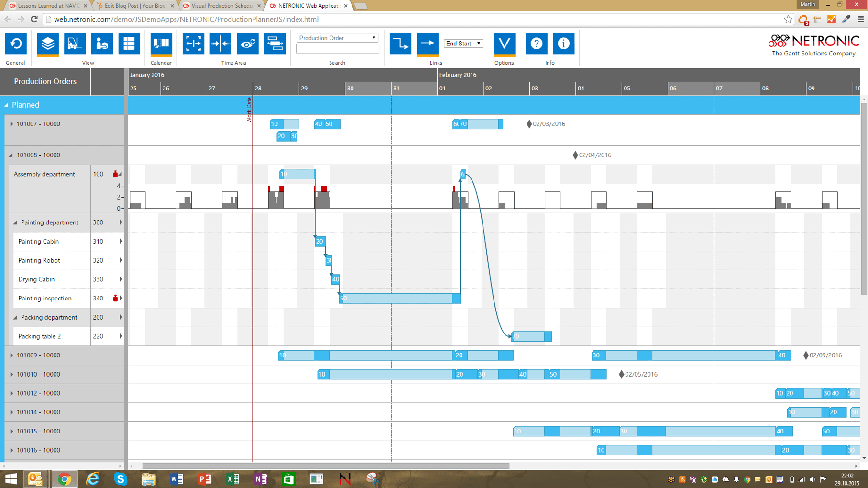The width and height of the screenshot is (868, 488).
Task: Expand order 101009 - 10000
Action: (11, 355)
